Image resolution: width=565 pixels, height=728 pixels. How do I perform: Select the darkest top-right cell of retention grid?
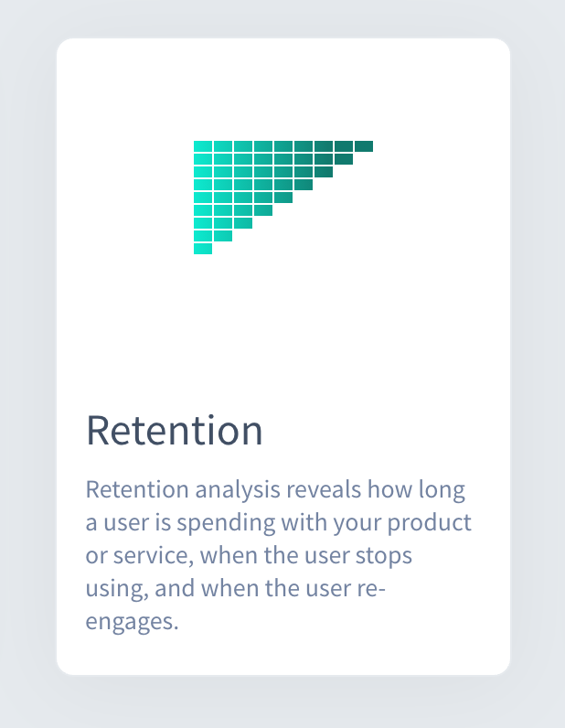pos(364,146)
